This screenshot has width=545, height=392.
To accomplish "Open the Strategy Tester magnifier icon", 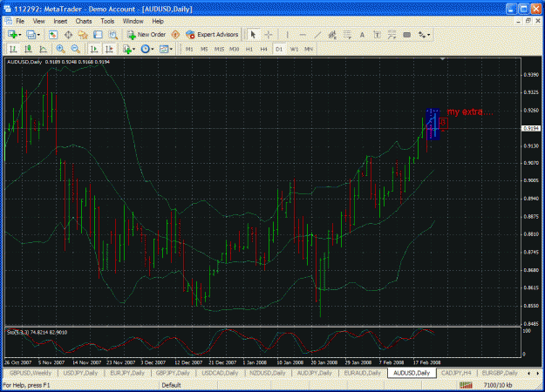I will point(113,34).
